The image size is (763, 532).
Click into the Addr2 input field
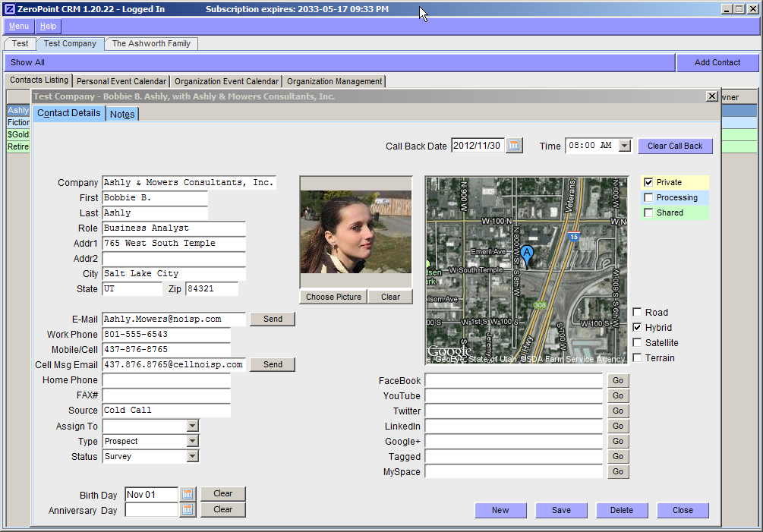(x=174, y=258)
